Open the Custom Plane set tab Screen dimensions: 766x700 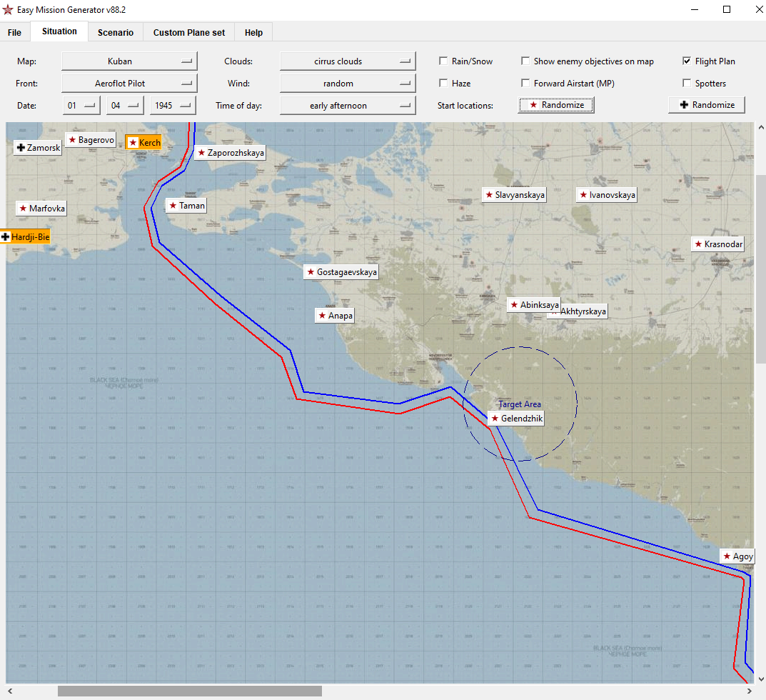pos(189,32)
